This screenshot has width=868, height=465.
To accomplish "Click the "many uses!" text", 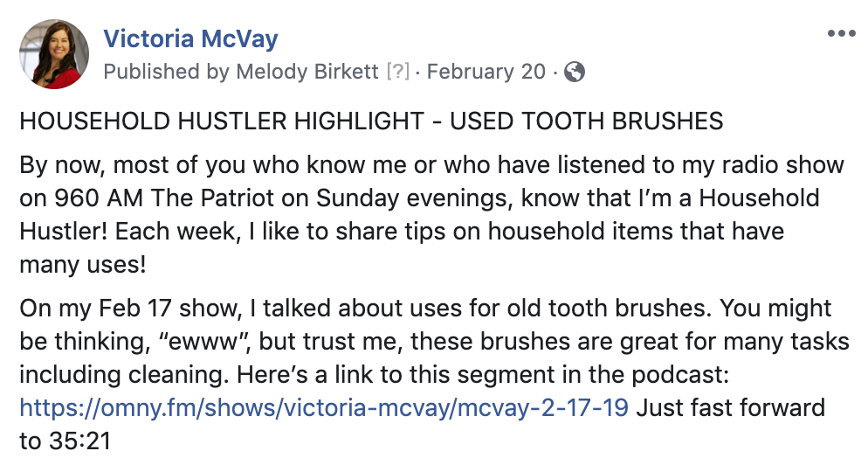I will tap(83, 264).
